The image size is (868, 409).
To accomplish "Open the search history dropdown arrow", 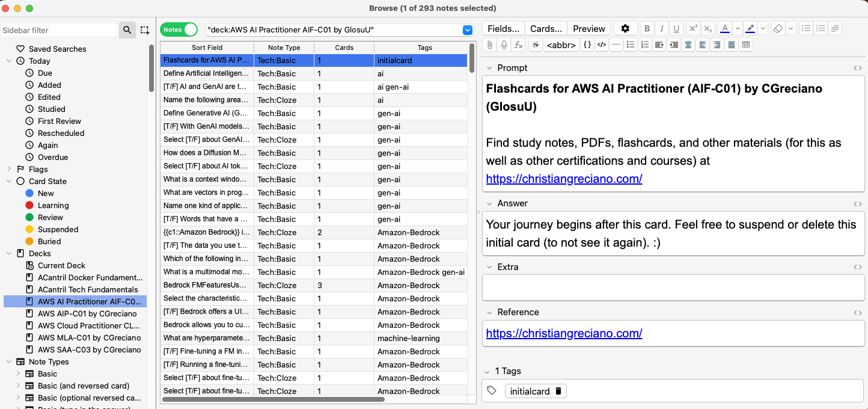I will [468, 30].
